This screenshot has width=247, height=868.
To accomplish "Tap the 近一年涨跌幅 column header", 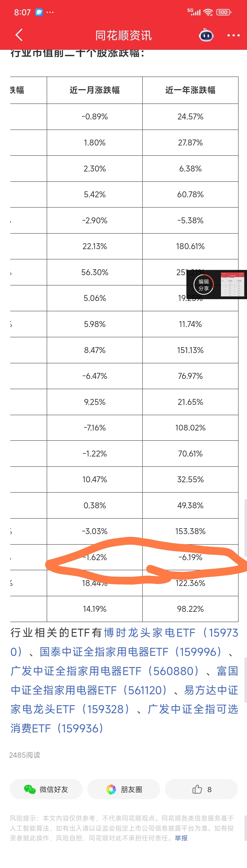I will point(190,90).
